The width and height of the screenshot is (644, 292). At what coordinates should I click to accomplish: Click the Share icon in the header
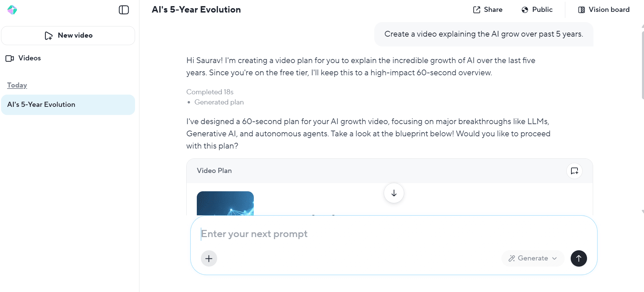click(x=477, y=9)
